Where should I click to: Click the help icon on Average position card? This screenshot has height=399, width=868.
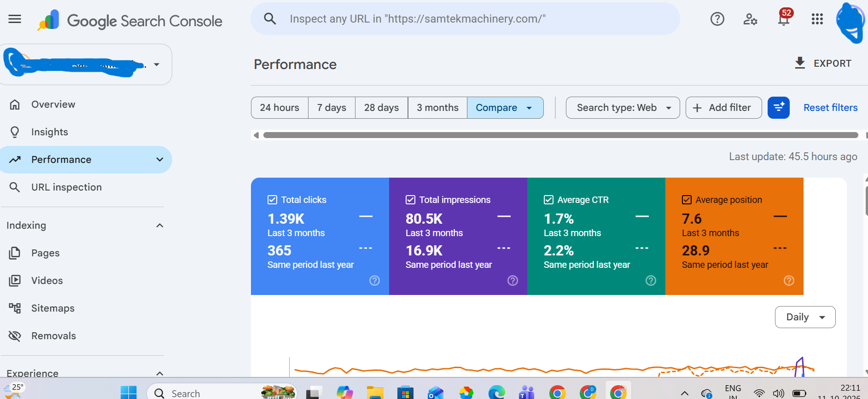coord(789,281)
